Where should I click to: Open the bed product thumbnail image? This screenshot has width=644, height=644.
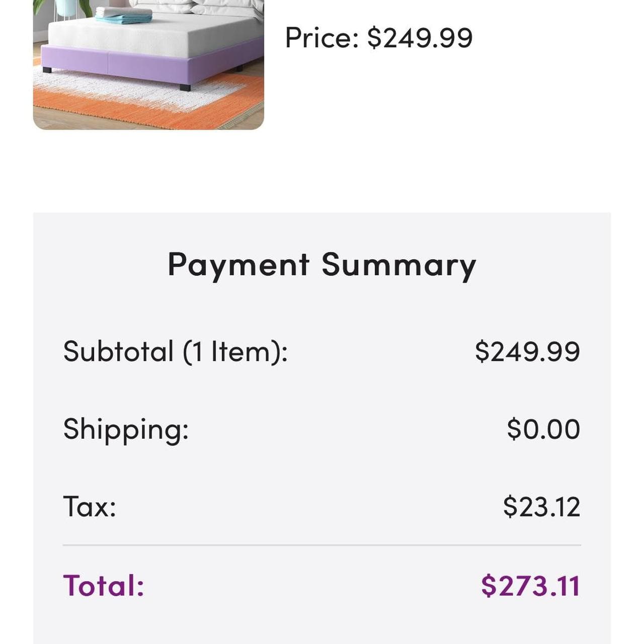point(148,64)
